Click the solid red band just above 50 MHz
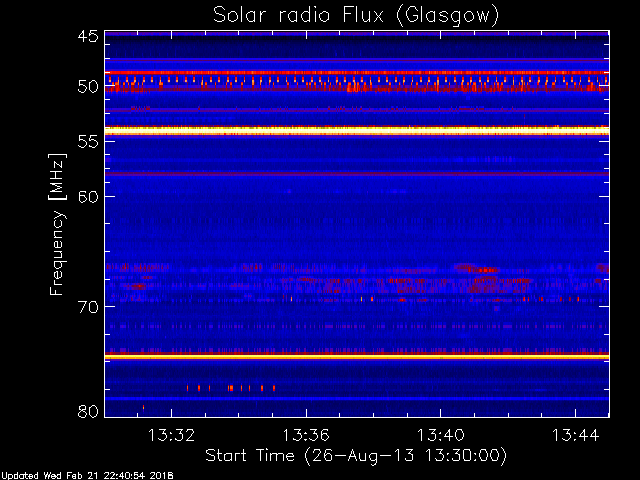The width and height of the screenshot is (640, 480). coord(357,73)
